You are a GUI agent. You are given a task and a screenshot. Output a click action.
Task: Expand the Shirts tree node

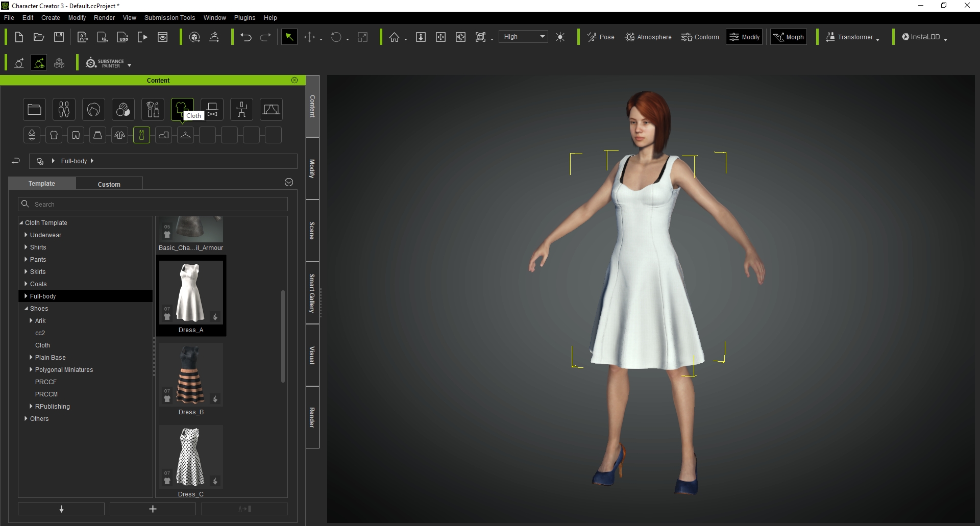(x=26, y=247)
